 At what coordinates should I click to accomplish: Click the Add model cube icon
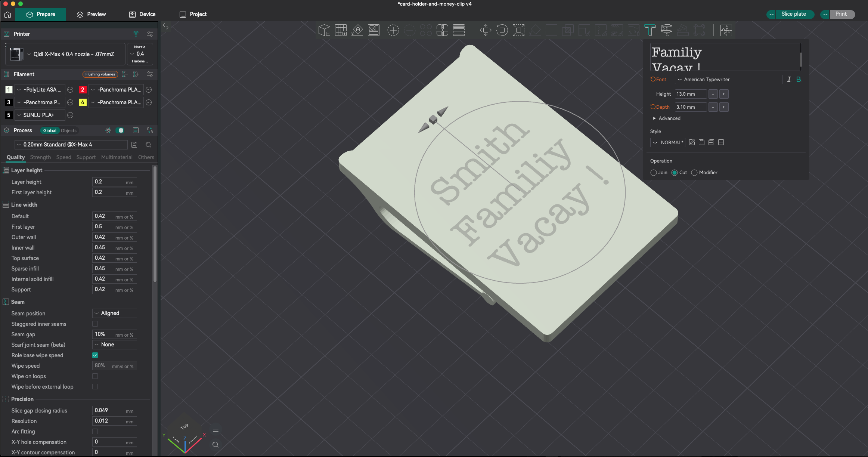point(324,30)
